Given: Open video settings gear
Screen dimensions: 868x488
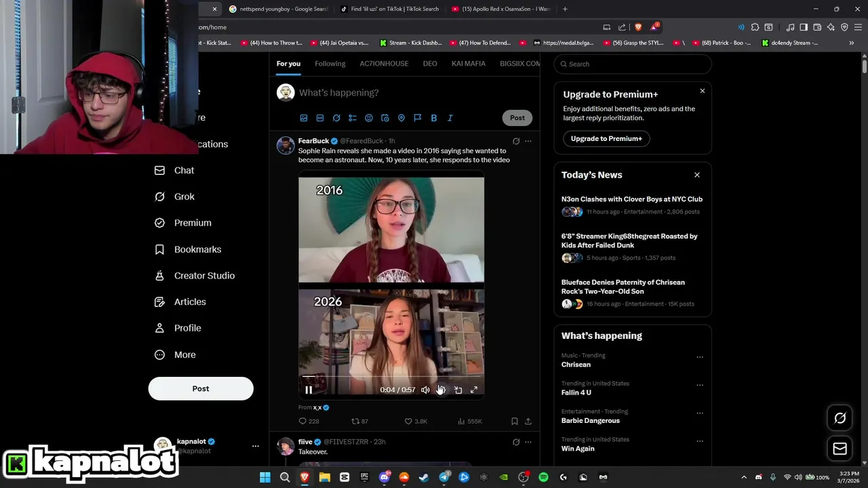Looking at the screenshot, I should tap(441, 390).
